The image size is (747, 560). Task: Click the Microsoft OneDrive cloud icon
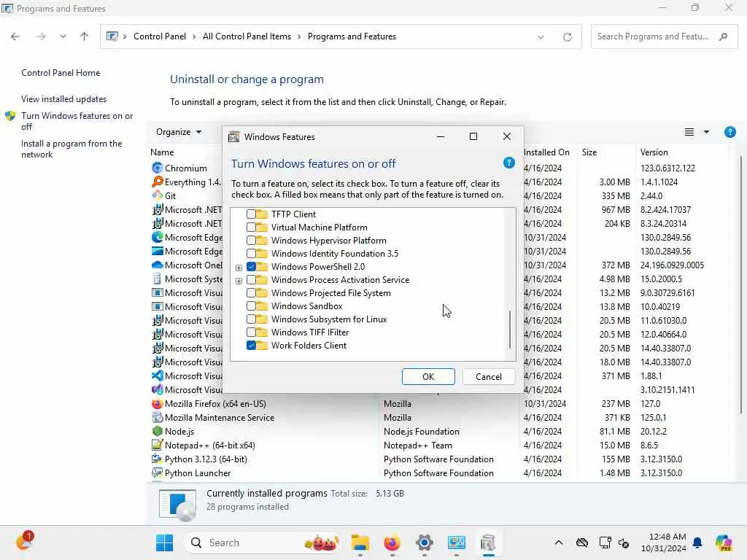point(158,265)
